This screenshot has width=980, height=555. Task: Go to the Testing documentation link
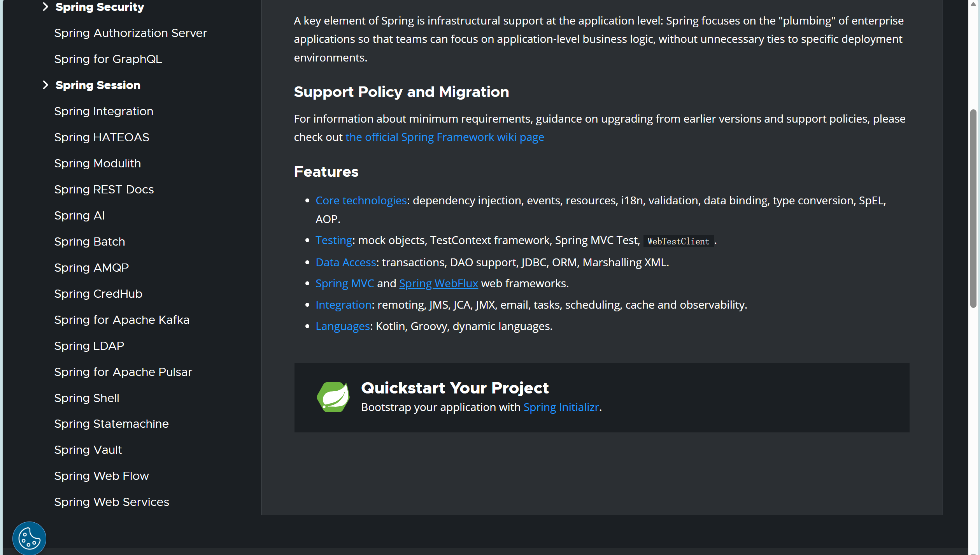pyautogui.click(x=333, y=240)
